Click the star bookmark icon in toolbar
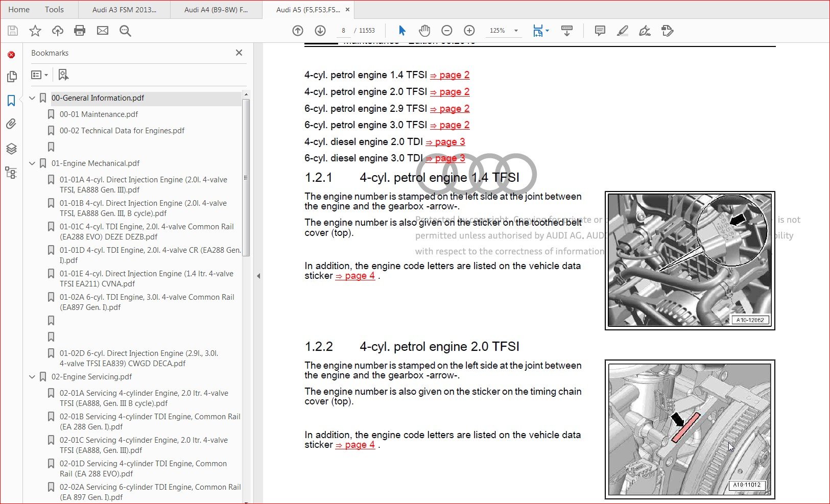This screenshot has width=830, height=504. pos(35,31)
